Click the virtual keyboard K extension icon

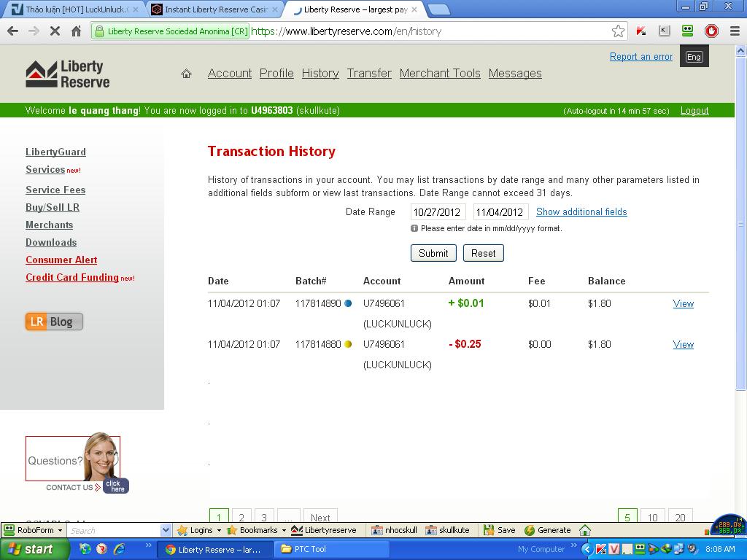coord(664,31)
